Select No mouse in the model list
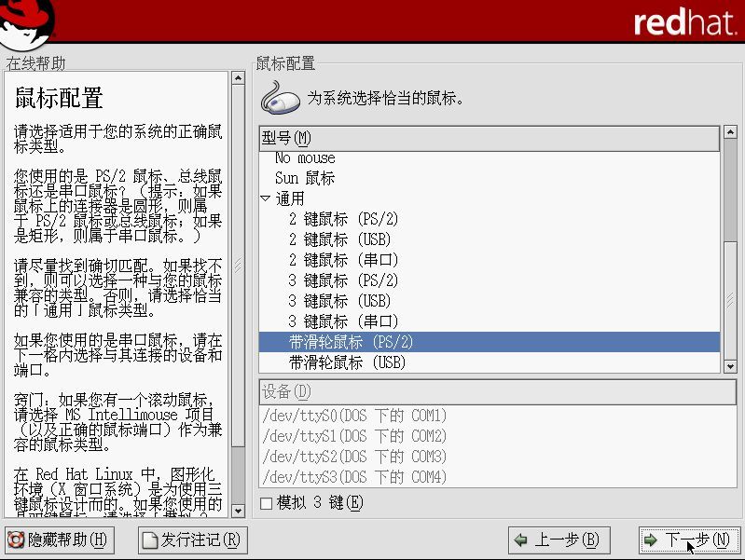 coord(305,158)
